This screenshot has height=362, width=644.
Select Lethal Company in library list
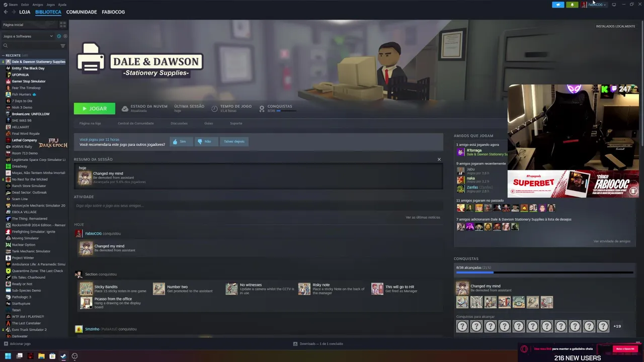click(x=24, y=140)
